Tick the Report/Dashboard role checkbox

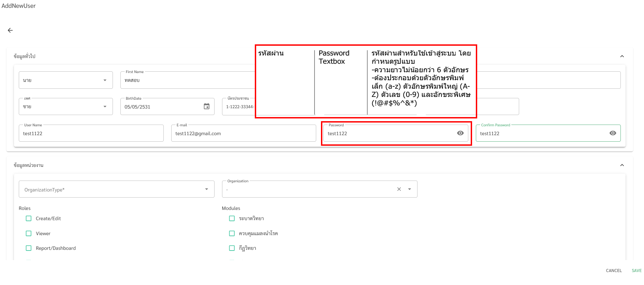click(x=29, y=248)
